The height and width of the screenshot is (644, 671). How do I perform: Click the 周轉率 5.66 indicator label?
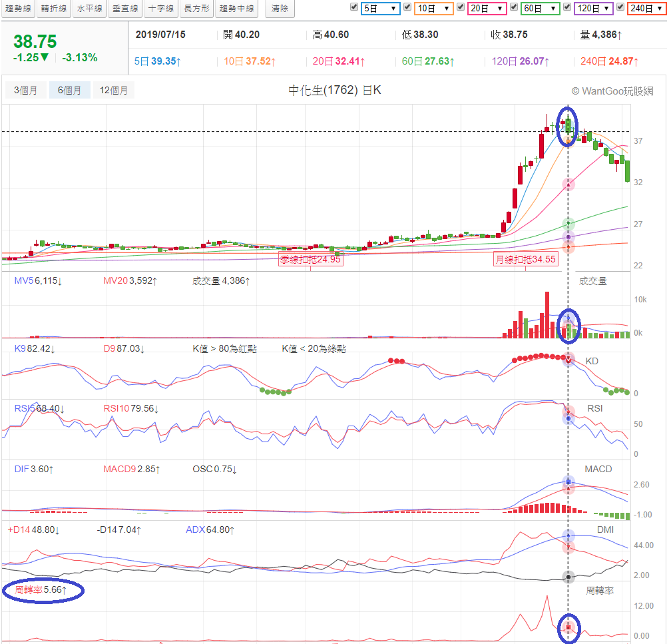tap(42, 590)
